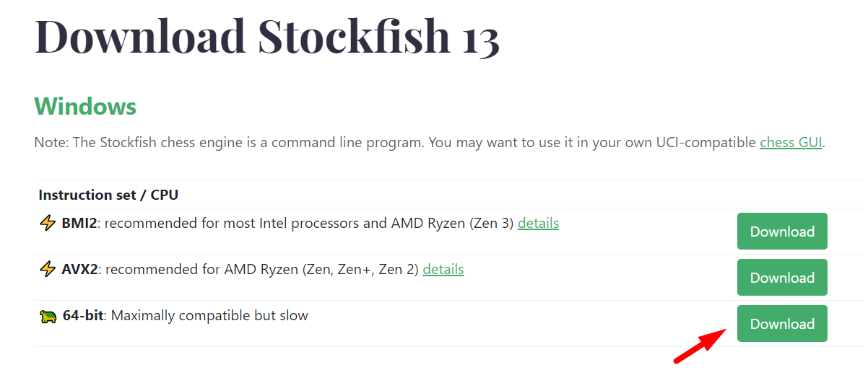
Task: Open the details link for AVX2
Action: [443, 269]
